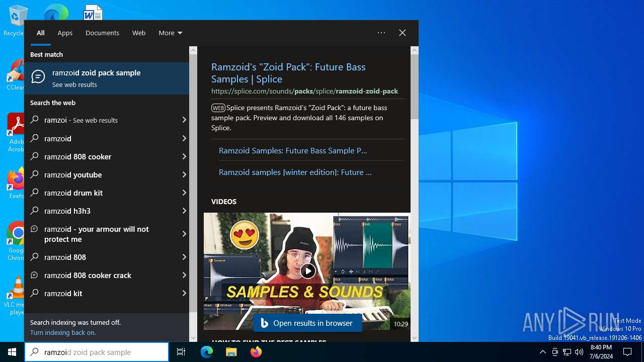Launch the VLC media player desktop shortcut
Screen dimensions: 644x362
(x=15, y=296)
